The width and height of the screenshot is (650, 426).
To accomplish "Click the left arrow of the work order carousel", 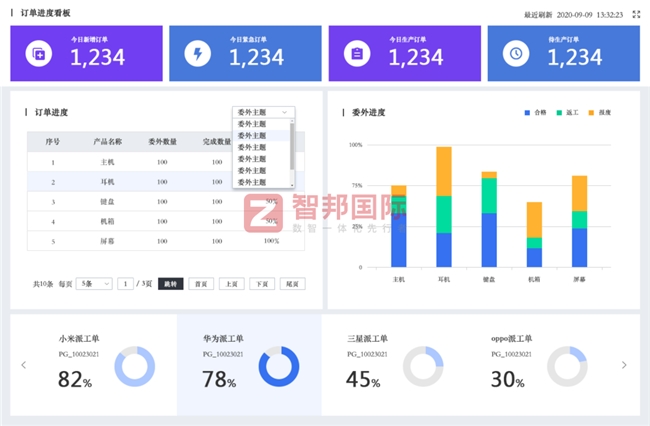I will click(x=24, y=365).
